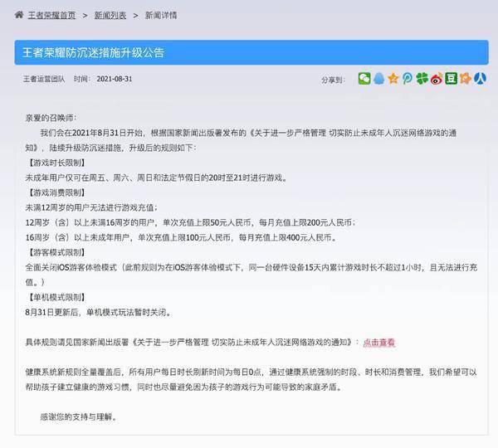This screenshot has width=498, height=448.
Task: Share to Douban icon
Action: [x=451, y=79]
